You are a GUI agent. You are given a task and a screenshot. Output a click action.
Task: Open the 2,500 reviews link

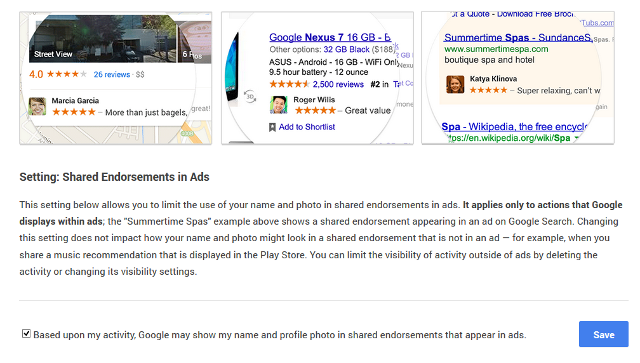click(338, 84)
